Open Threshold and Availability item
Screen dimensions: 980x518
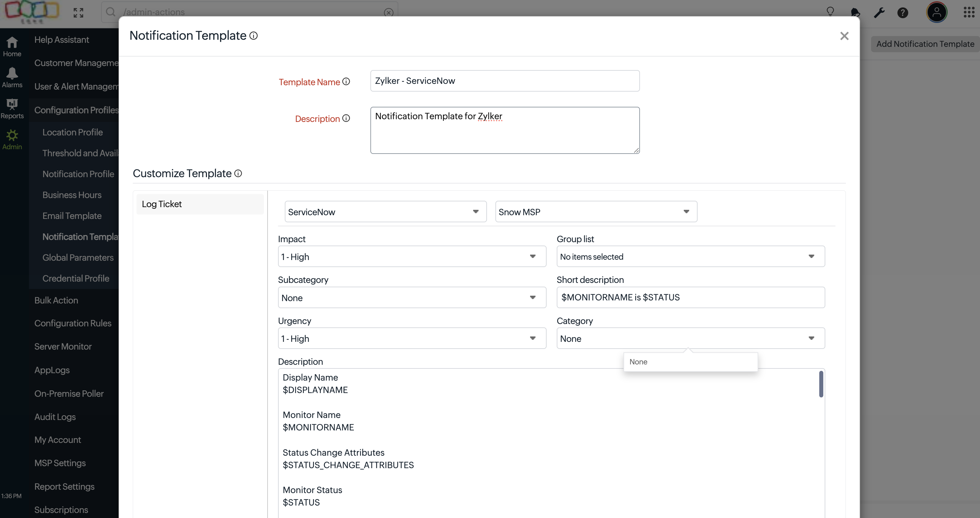coord(80,153)
